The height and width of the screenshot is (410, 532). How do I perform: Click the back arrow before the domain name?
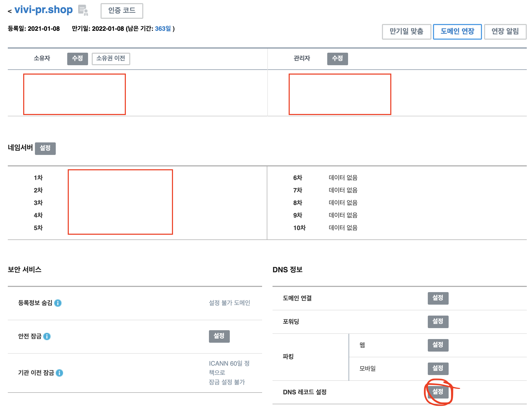(10, 11)
